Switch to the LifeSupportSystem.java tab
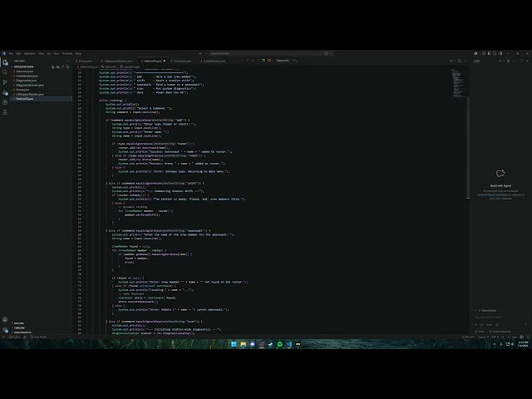The image size is (532, 399). 117,61
